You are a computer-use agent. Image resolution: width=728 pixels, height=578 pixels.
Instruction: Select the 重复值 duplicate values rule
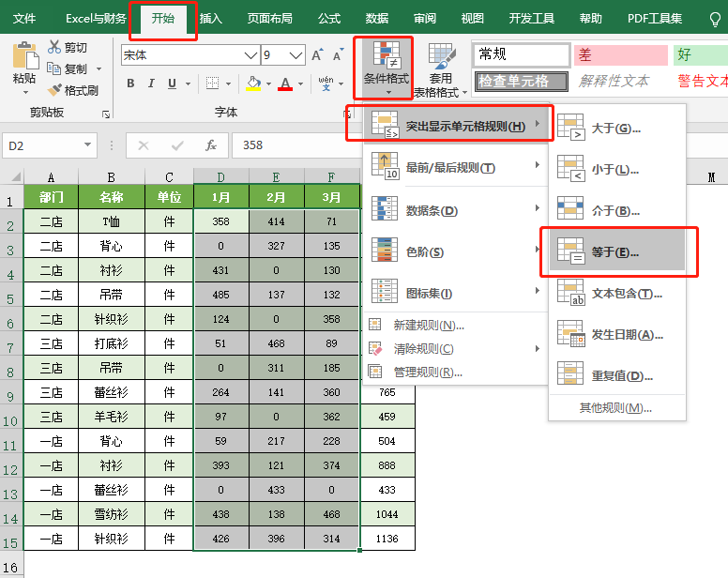pos(617,375)
